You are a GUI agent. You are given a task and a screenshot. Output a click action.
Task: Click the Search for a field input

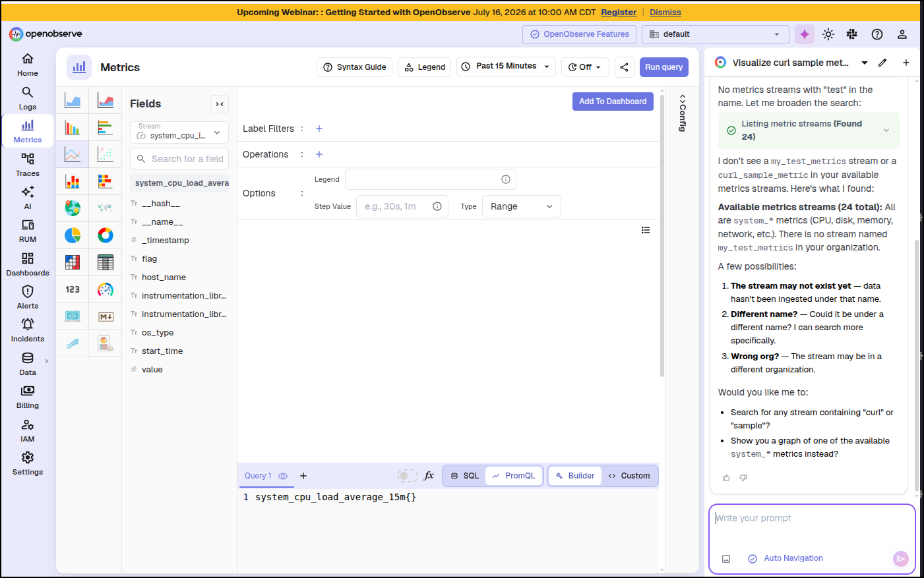tap(179, 159)
